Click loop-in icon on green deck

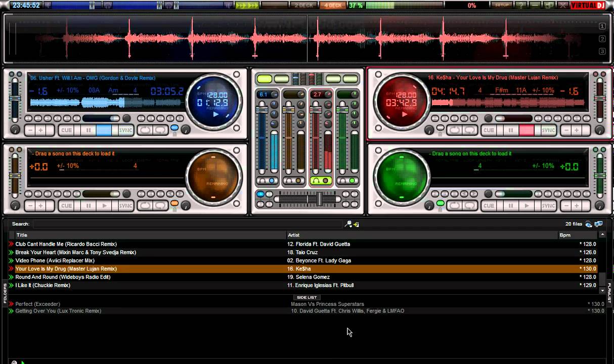(x=454, y=206)
